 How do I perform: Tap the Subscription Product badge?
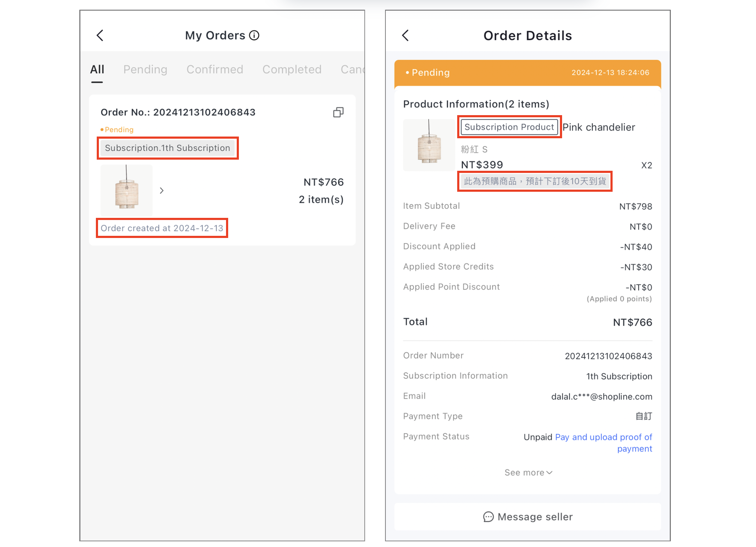(509, 127)
